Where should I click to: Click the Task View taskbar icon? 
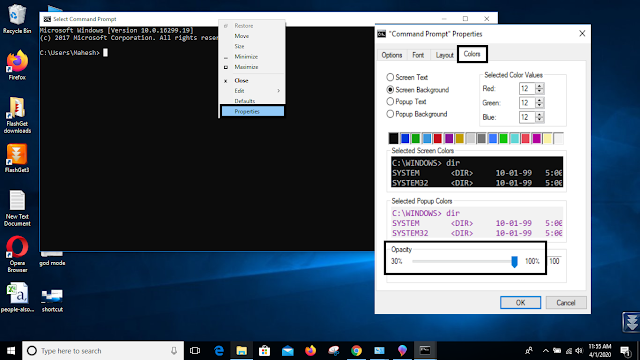click(195, 351)
